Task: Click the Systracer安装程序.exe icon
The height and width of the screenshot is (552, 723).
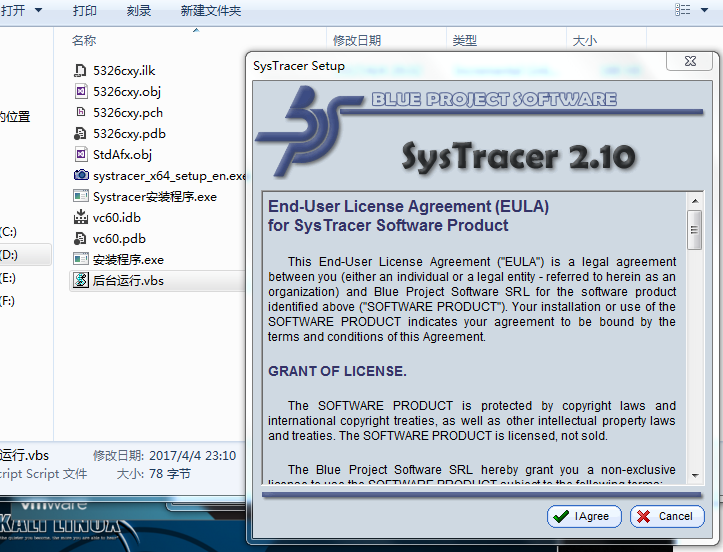Action: tap(81, 196)
